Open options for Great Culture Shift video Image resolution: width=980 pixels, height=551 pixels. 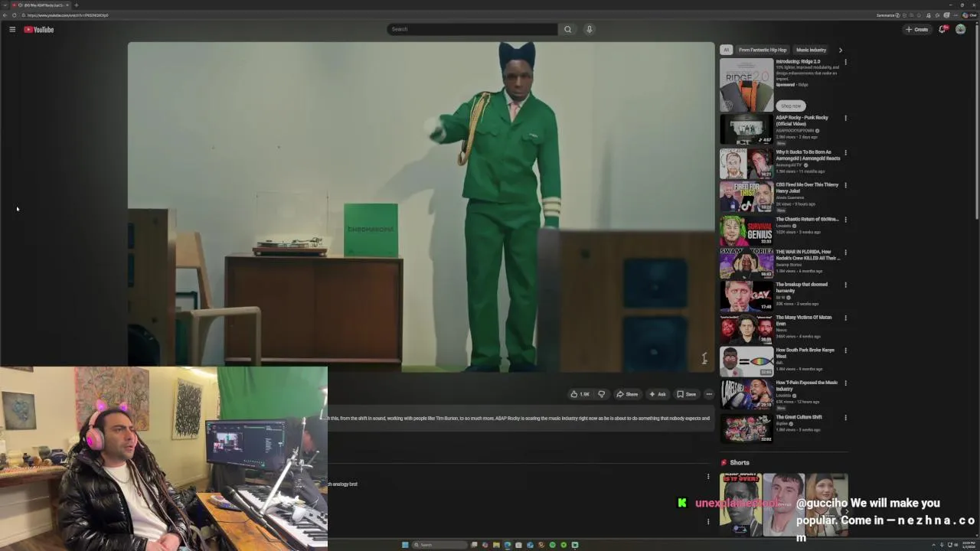[845, 418]
